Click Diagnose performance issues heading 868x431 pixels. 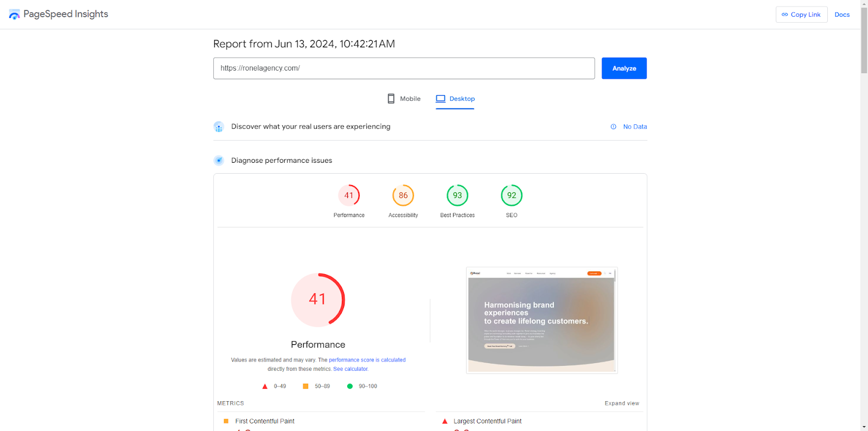point(282,161)
